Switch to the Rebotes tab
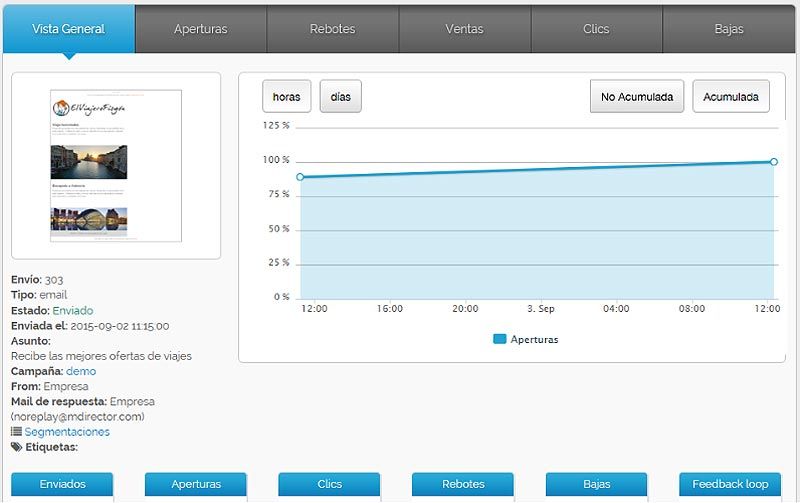 [x=333, y=29]
